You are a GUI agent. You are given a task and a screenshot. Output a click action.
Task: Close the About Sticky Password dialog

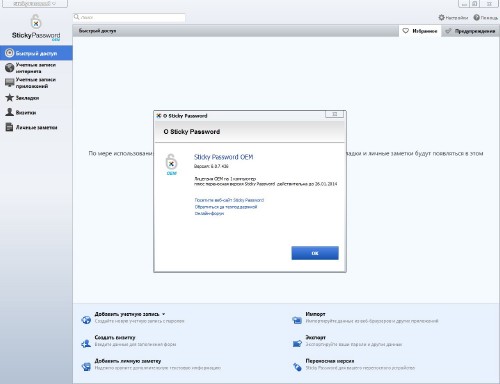[x=335, y=114]
